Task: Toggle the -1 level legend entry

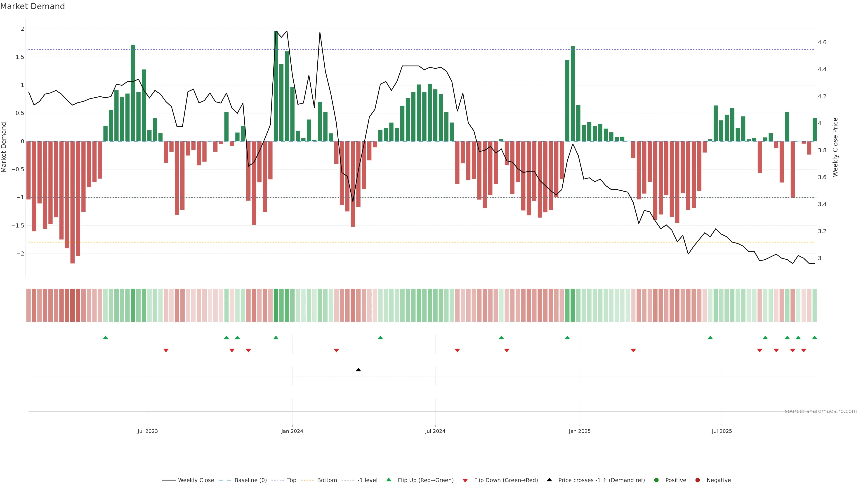Action: 367,480
